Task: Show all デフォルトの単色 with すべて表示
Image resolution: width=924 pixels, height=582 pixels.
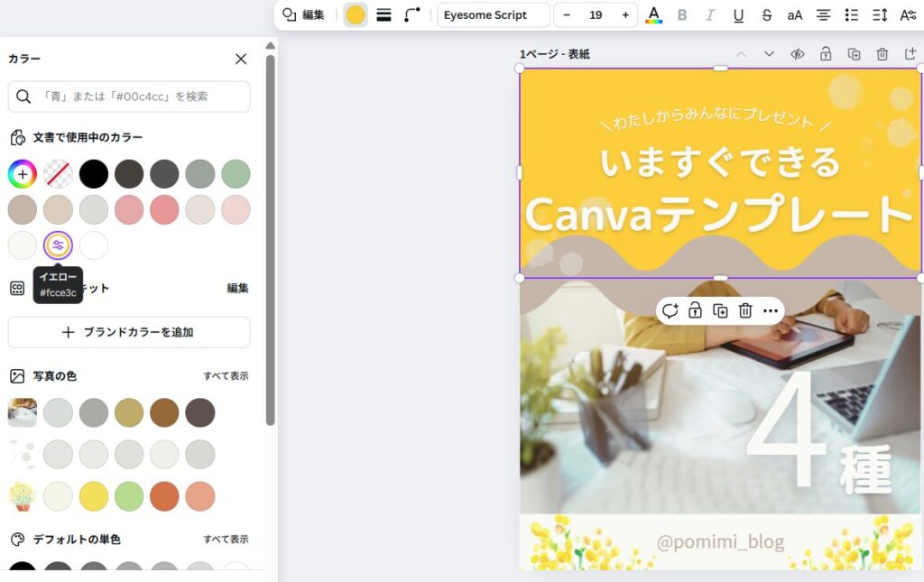Action: 226,539
